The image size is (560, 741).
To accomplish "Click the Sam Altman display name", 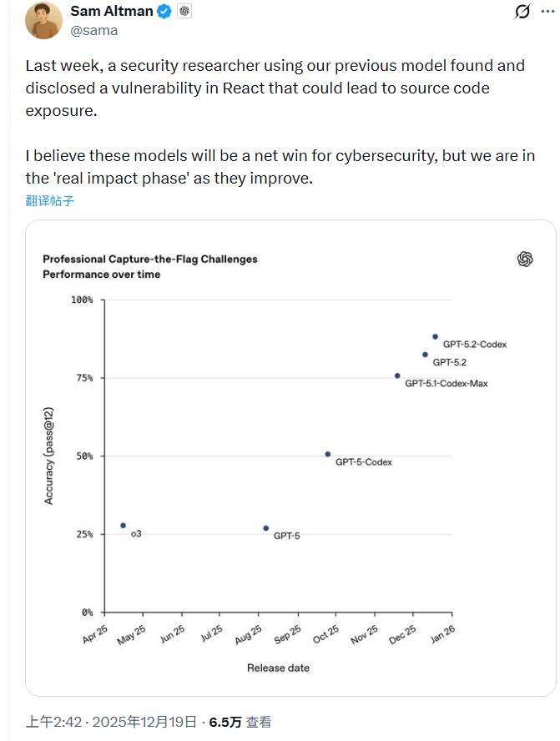I will point(112,12).
